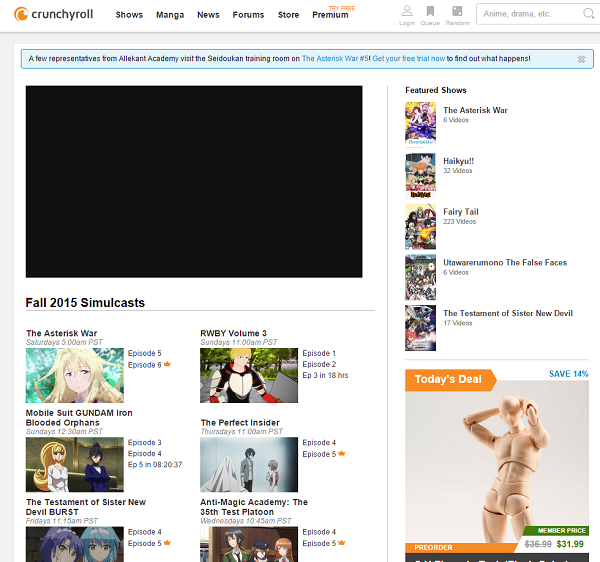Click the $31.99 member price

[x=570, y=544]
